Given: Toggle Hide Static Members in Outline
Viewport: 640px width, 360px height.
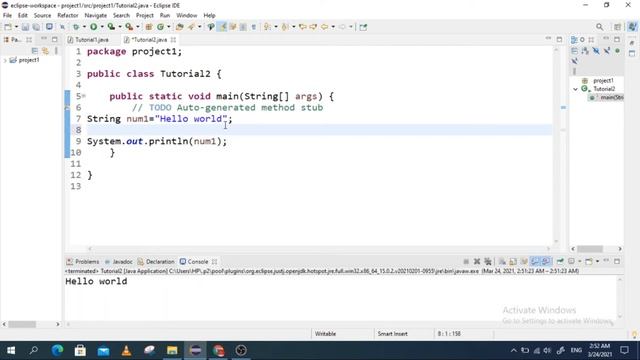Looking at the screenshot, I should [607, 51].
